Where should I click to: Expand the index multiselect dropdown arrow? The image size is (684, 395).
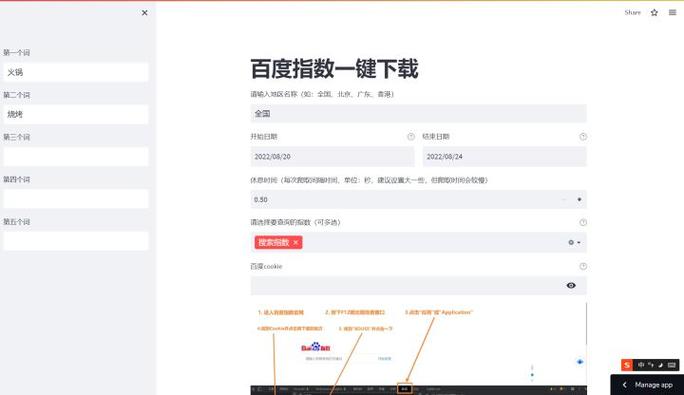coord(579,243)
